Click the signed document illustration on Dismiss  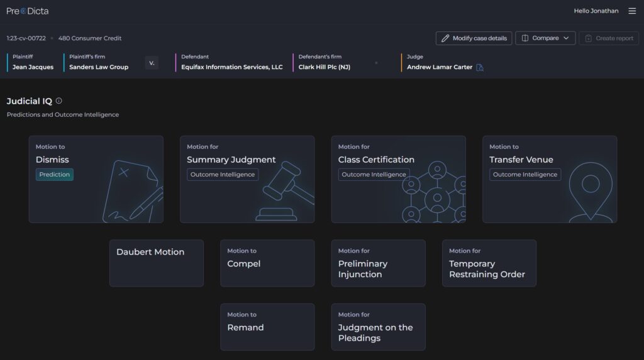coord(132,191)
